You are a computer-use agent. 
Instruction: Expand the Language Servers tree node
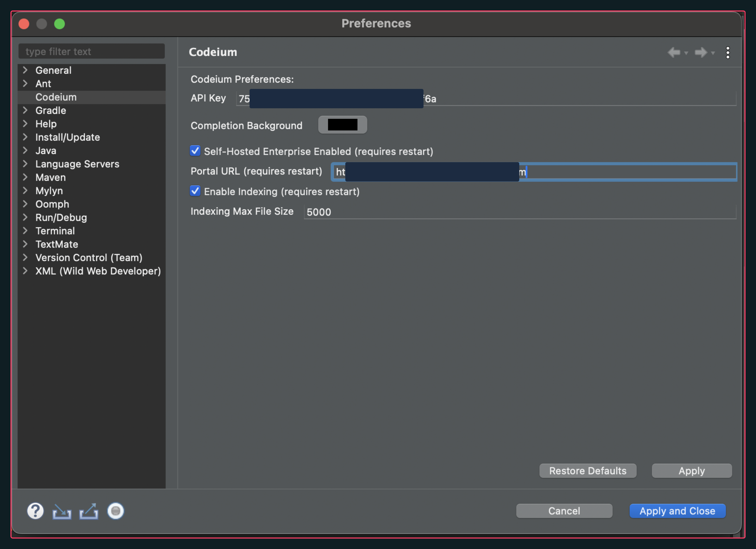(25, 164)
